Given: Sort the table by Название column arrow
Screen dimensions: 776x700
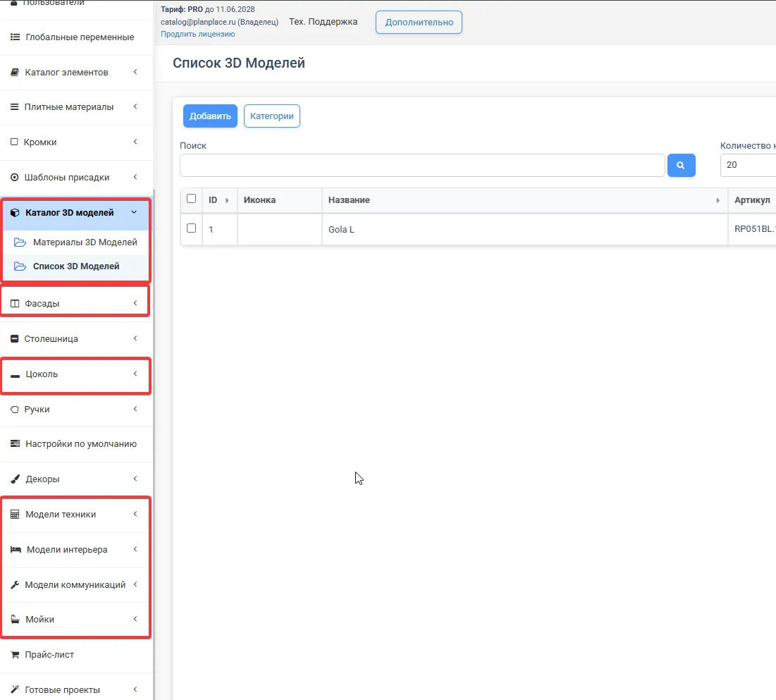Looking at the screenshot, I should click(x=718, y=200).
